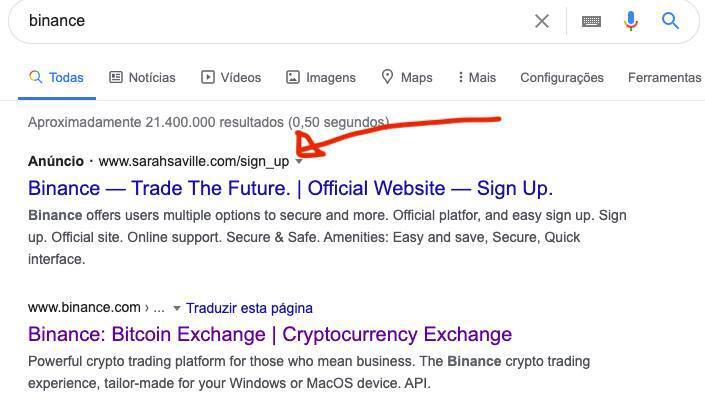This screenshot has height=415, width=705.
Task: Click the blue magnifier search button
Action: tap(670, 21)
